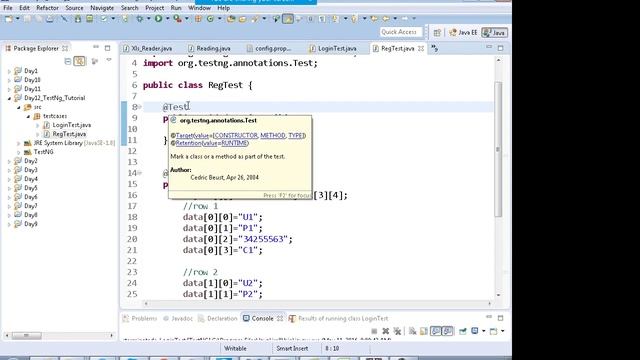Go forward with the Forward arrow icon
This screenshot has height=360, width=640.
click(404, 19)
